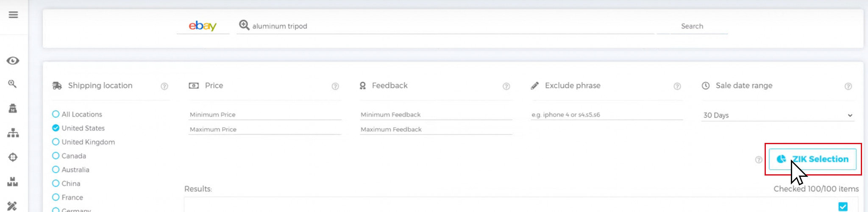
Task: Uncheck the results select-all checkbox
Action: pyautogui.click(x=843, y=206)
